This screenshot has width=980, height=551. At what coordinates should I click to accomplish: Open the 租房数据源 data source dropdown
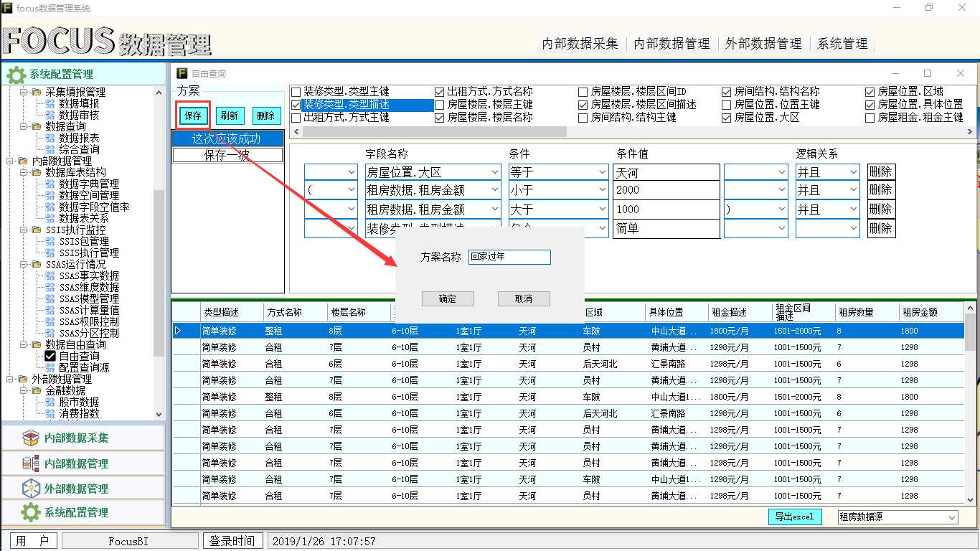pyautogui.click(x=952, y=517)
